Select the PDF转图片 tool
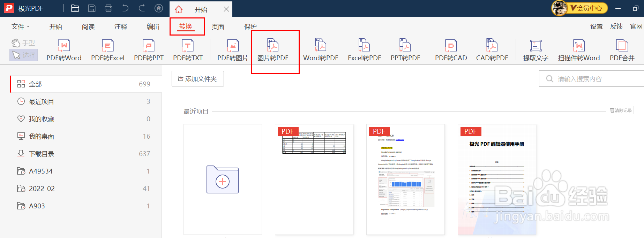This screenshot has width=644, height=238. pos(233,50)
